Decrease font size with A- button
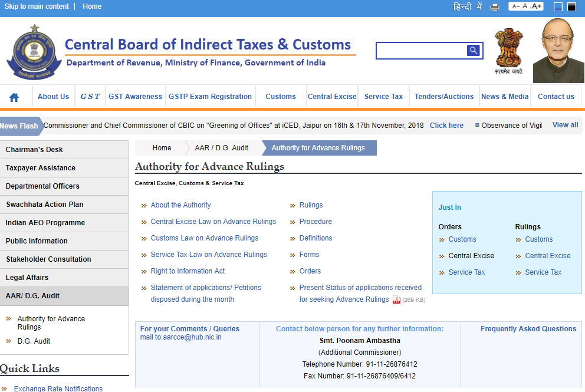 tap(515, 6)
